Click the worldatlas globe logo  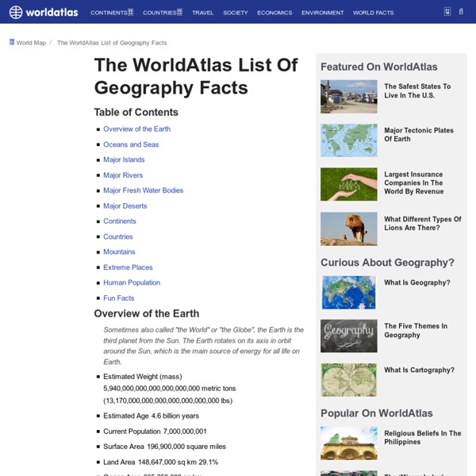(16, 13)
